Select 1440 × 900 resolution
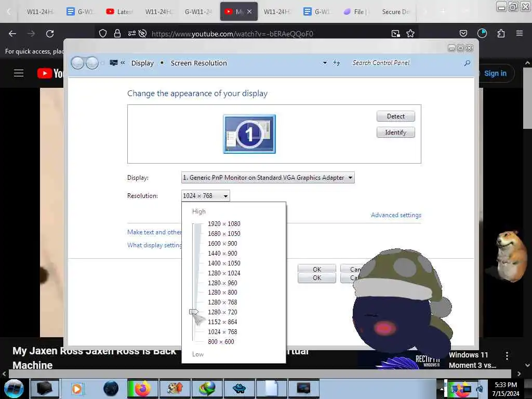 (x=222, y=254)
